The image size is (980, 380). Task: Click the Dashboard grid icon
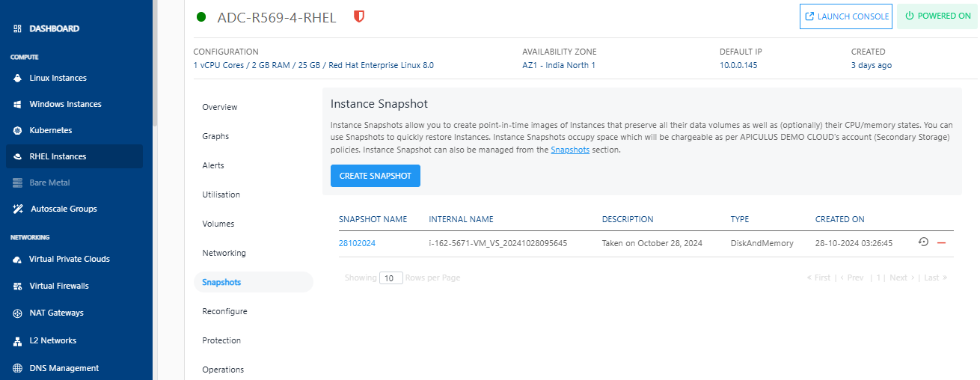click(17, 29)
